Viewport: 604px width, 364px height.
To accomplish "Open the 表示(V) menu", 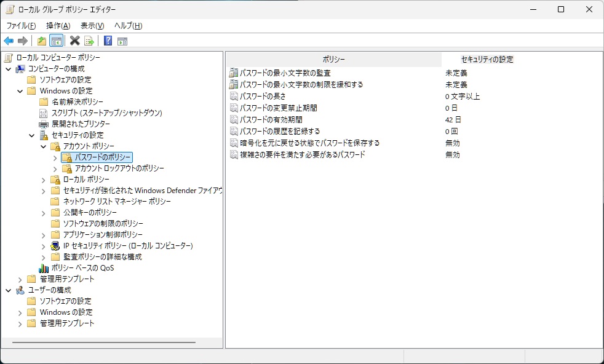I will [92, 26].
